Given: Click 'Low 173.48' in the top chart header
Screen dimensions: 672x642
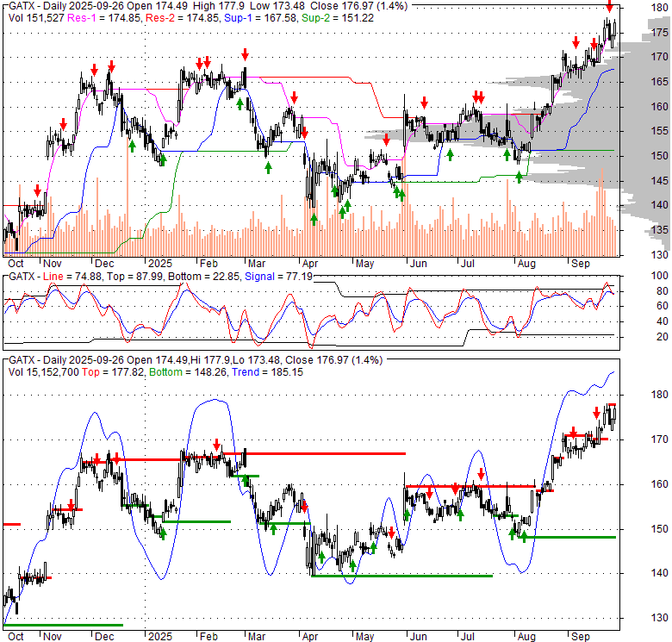Looking at the screenshot, I should [277, 6].
